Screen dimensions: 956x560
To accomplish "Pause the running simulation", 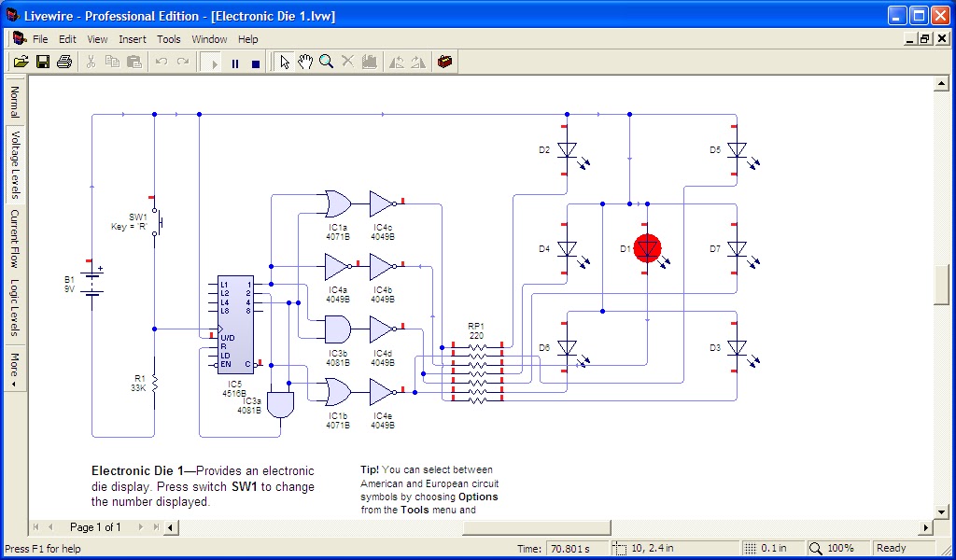I will pyautogui.click(x=234, y=63).
